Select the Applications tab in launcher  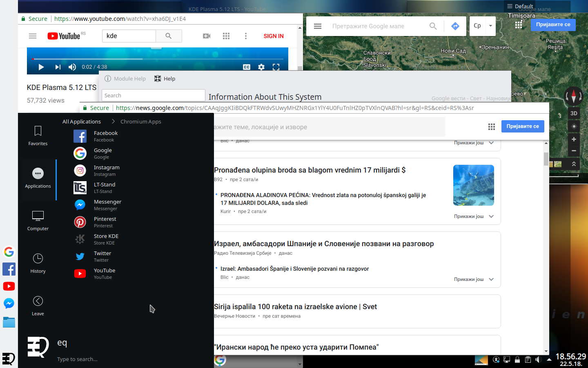click(x=38, y=178)
